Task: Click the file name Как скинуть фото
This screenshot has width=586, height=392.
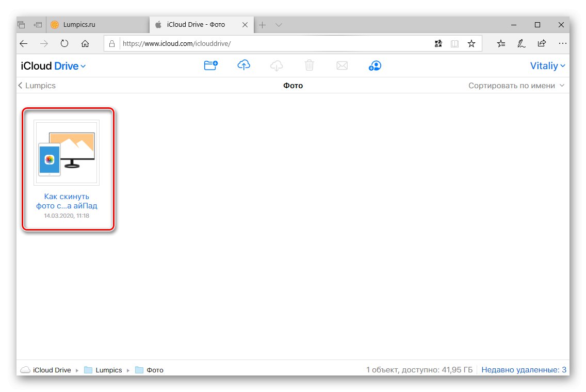Action: pyautogui.click(x=67, y=201)
